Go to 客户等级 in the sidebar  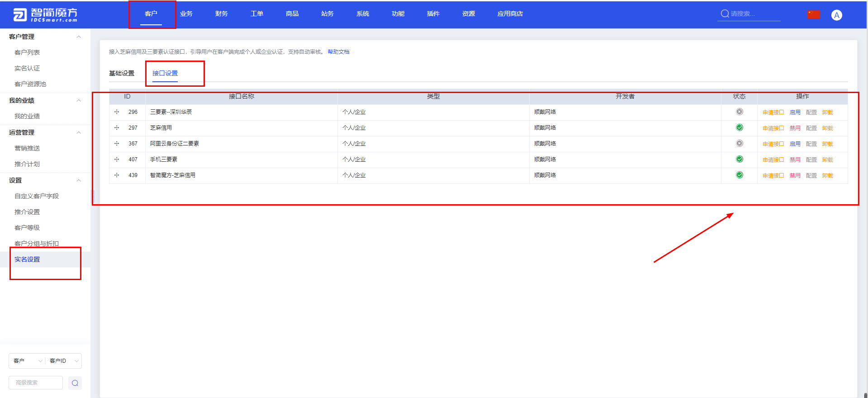pos(27,228)
